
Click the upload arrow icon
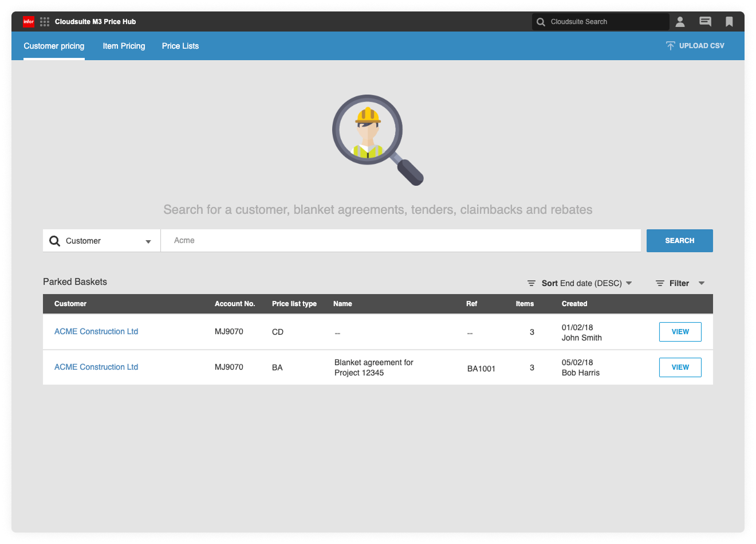pyautogui.click(x=671, y=46)
